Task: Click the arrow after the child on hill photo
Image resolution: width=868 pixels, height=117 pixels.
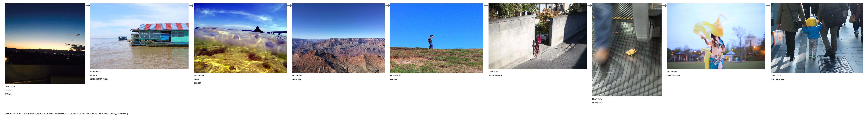Action: pyautogui.click(x=486, y=5)
